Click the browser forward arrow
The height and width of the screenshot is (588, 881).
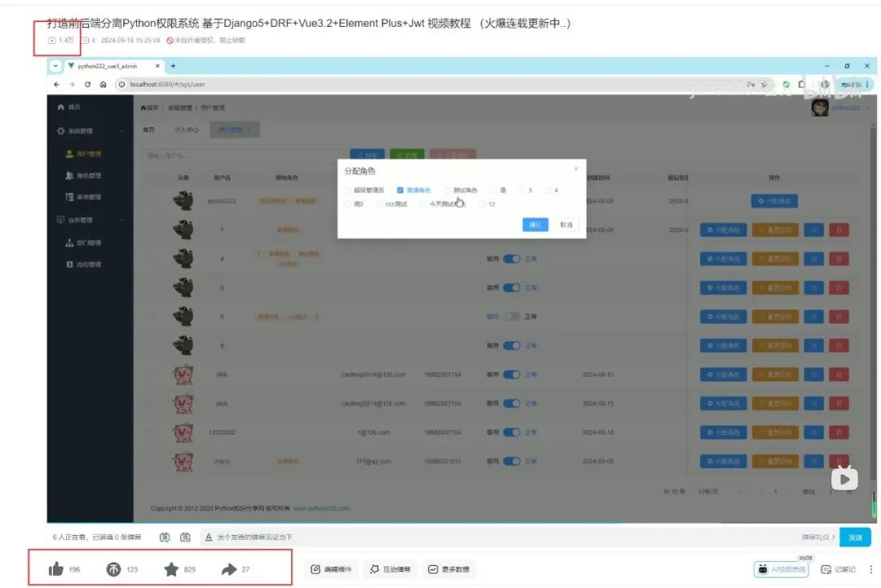pos(72,84)
